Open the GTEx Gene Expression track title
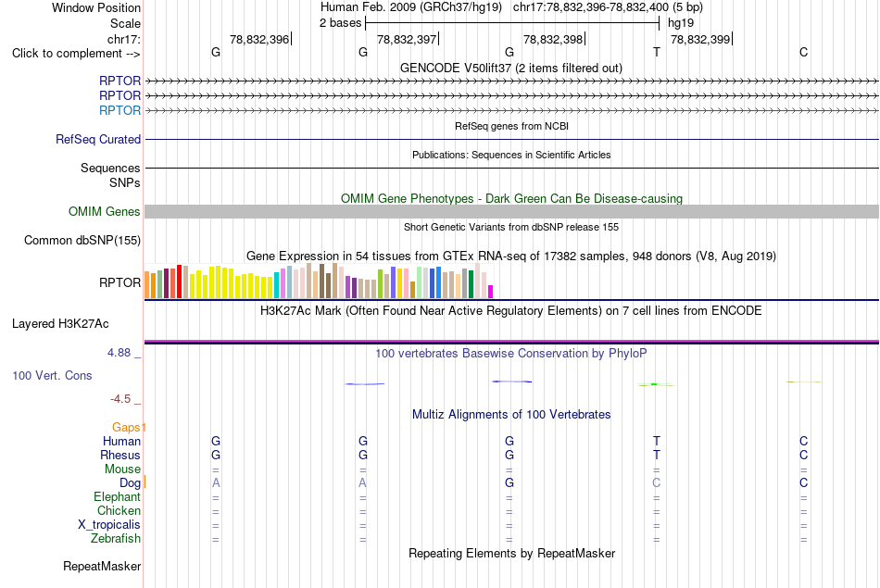880x588 pixels. click(x=511, y=256)
